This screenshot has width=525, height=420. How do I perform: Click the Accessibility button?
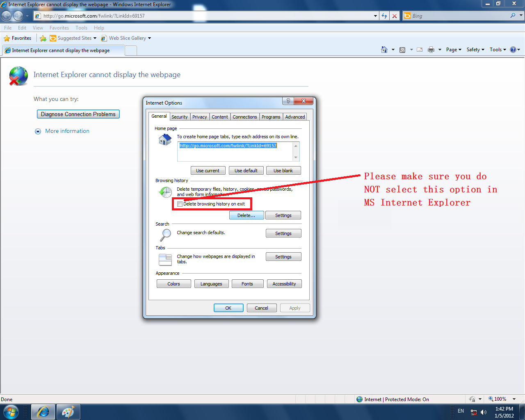click(x=284, y=284)
